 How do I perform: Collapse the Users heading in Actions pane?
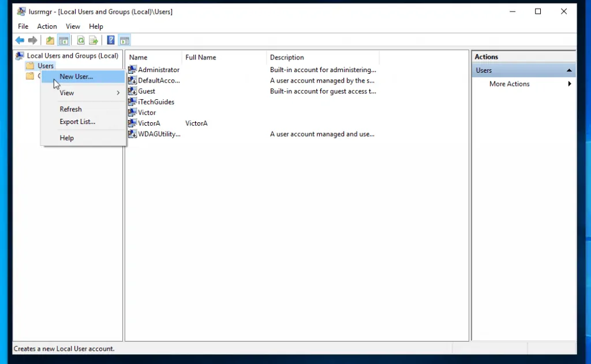point(569,70)
